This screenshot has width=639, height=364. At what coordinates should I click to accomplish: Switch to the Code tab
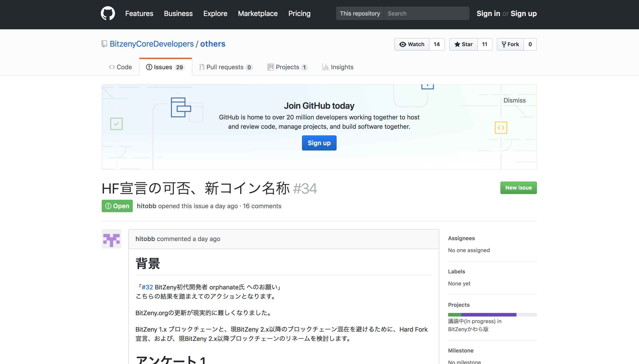pos(120,67)
